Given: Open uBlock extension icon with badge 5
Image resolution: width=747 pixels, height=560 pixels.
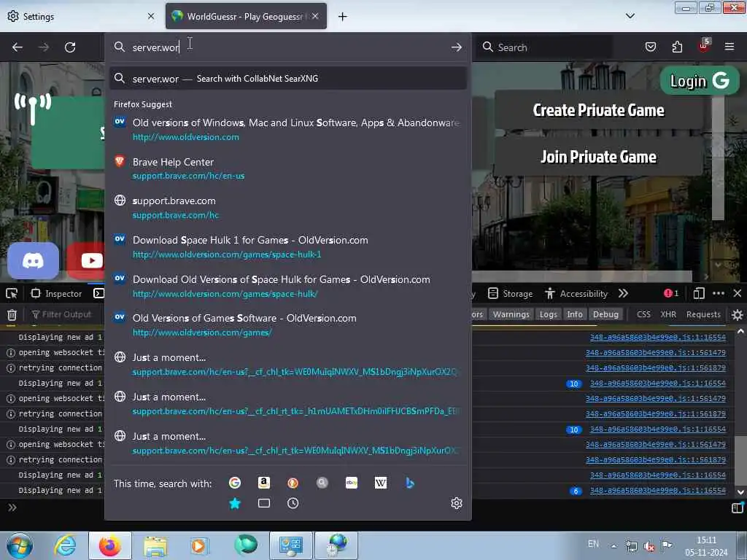Looking at the screenshot, I should click(704, 46).
